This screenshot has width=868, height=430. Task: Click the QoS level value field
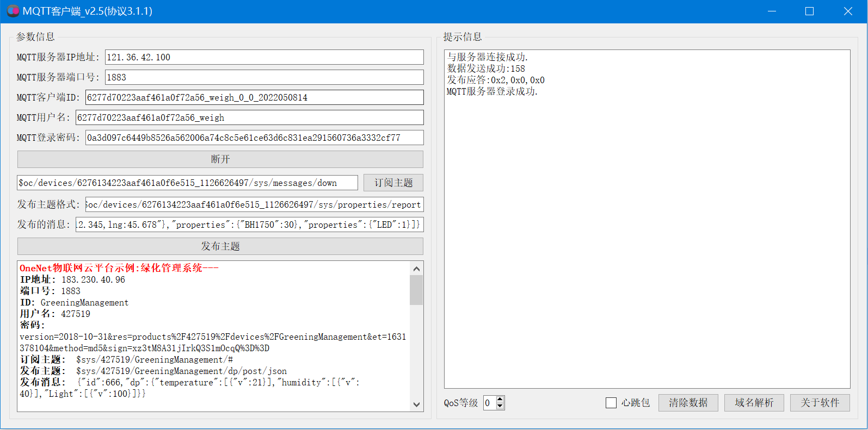[490, 403]
